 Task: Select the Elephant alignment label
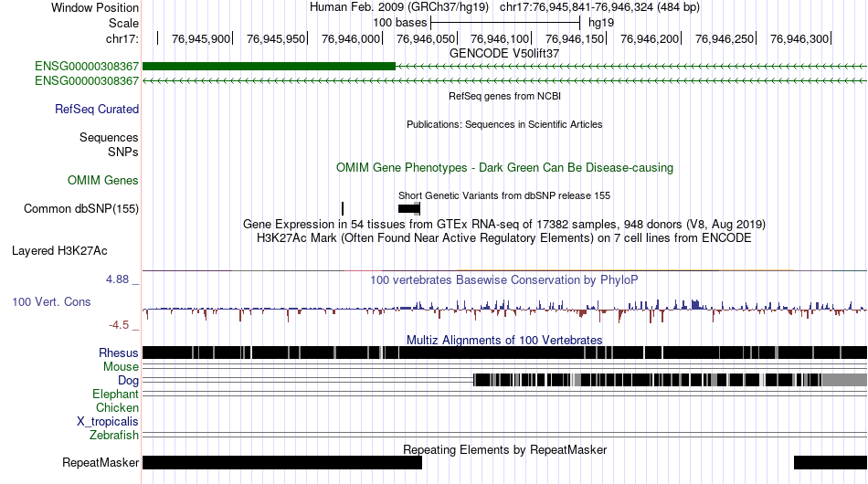tap(116, 395)
